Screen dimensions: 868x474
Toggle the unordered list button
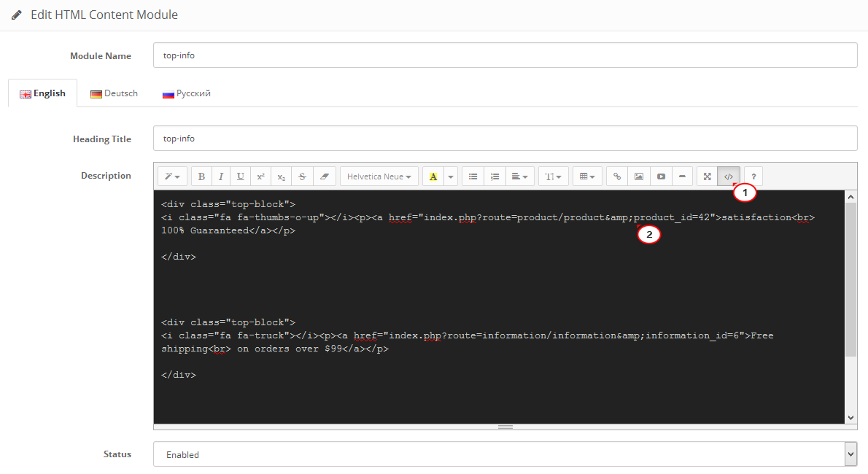point(473,176)
